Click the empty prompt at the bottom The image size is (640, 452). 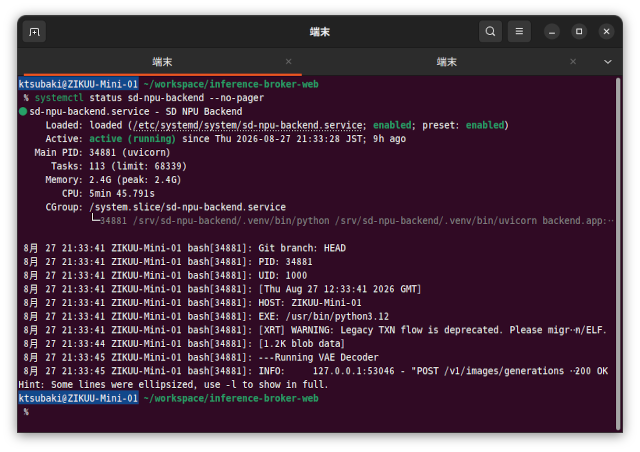26,412
